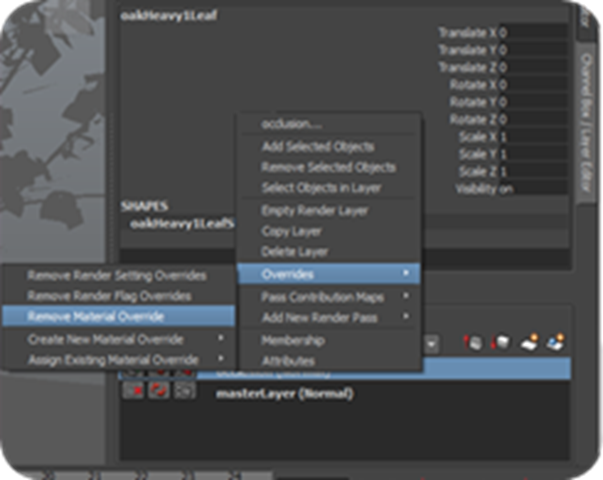Expand Add New Render Pass submenu

pyautogui.click(x=406, y=317)
